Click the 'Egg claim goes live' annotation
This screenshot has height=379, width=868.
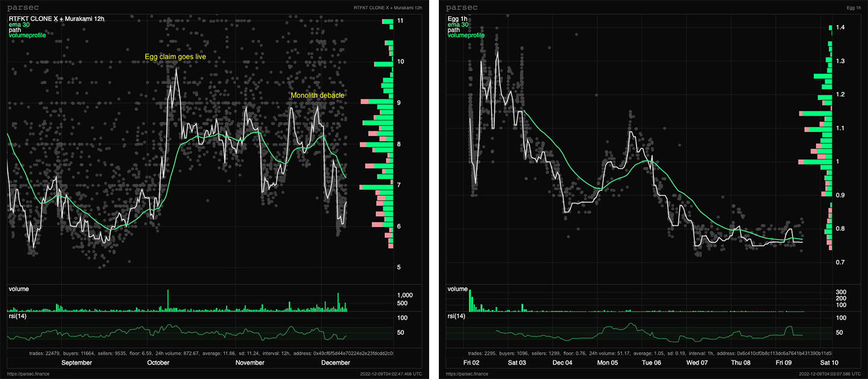click(x=175, y=57)
